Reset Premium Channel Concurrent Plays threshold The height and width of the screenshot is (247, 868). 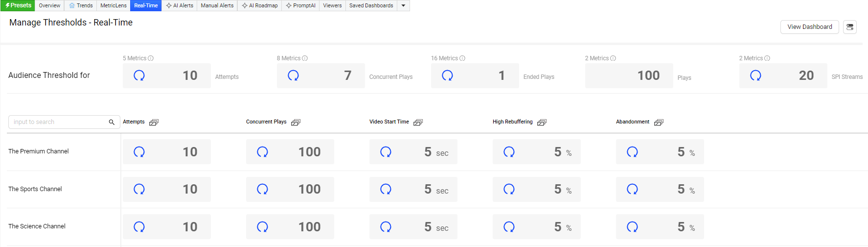263,152
